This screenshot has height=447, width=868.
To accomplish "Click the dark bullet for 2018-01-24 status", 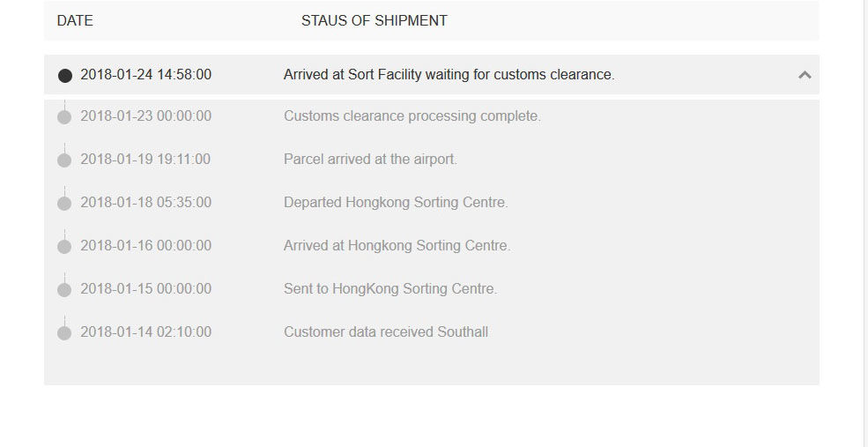I will pyautogui.click(x=64, y=76).
